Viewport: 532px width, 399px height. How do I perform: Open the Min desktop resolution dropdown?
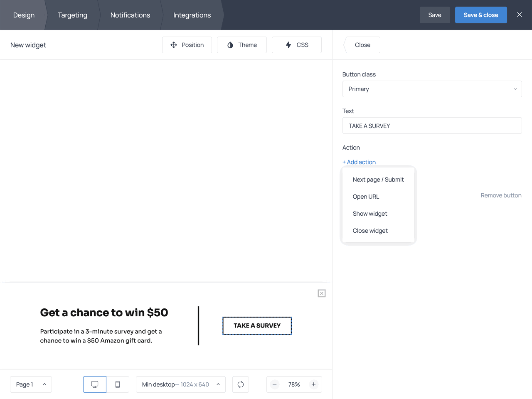[x=180, y=384]
